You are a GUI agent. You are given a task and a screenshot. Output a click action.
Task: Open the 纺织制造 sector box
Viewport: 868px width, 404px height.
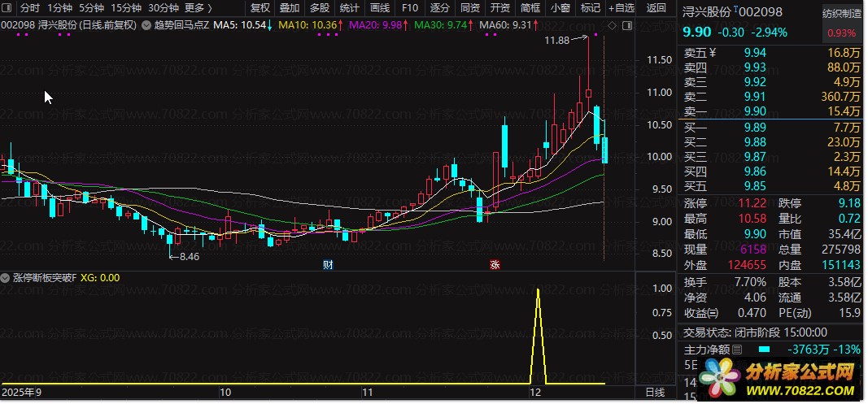click(x=842, y=23)
